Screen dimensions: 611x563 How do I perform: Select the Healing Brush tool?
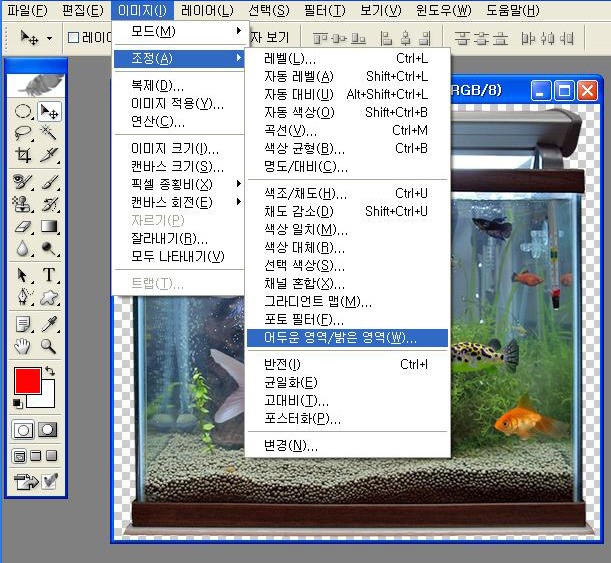coord(23,182)
